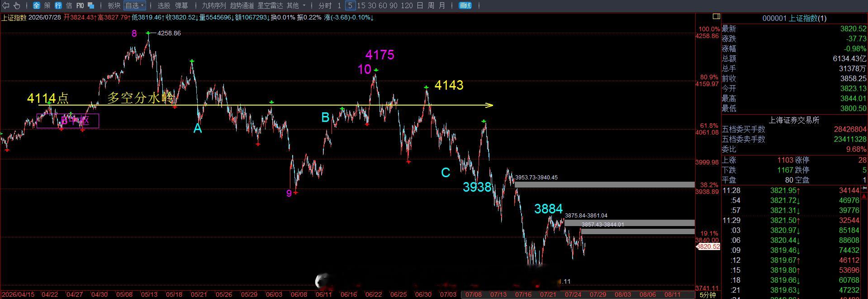Viewport: 868px width, 299px height.
Task: Go back using the left arrow icon
Action: click(x=6, y=5)
